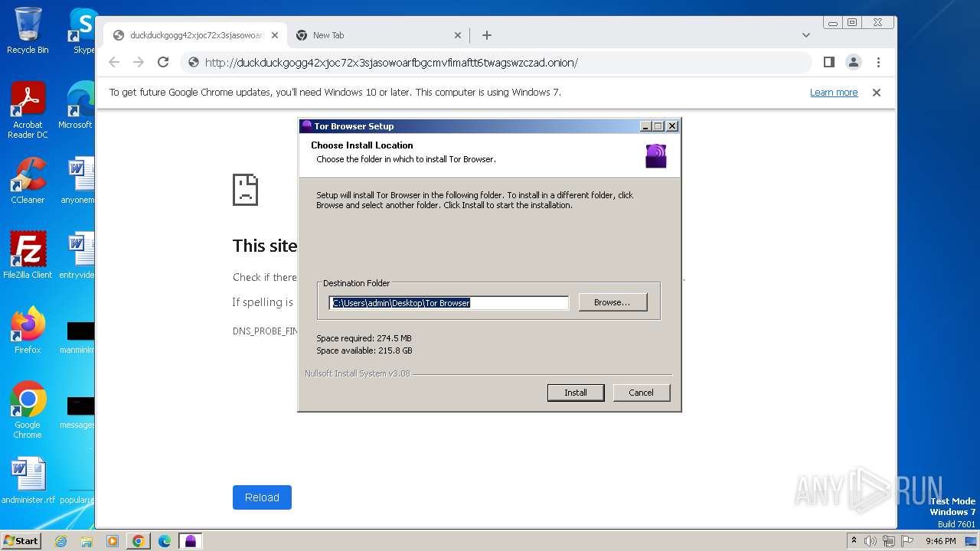The width and height of the screenshot is (980, 551).
Task: Click the Browse... button
Action: 612,302
